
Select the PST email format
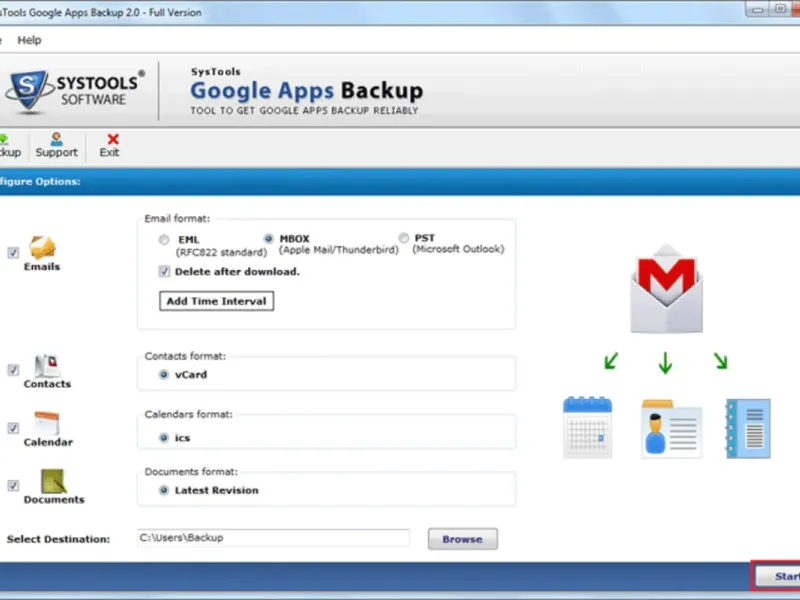[x=404, y=238]
